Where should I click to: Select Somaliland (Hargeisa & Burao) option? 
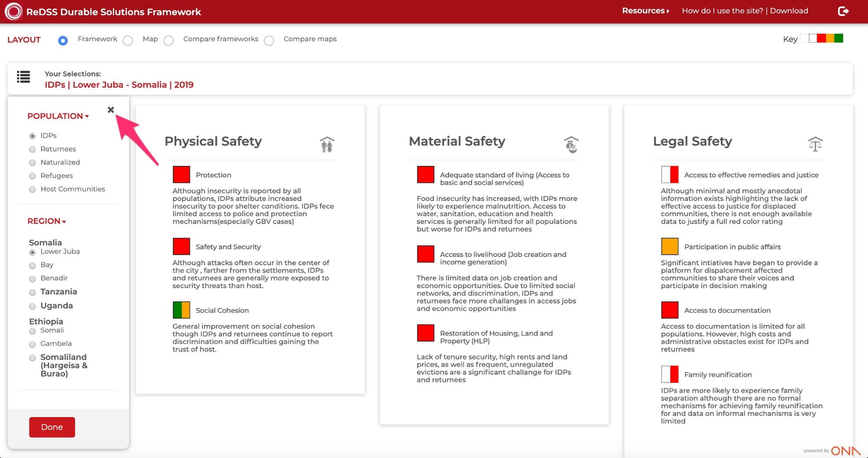32,358
